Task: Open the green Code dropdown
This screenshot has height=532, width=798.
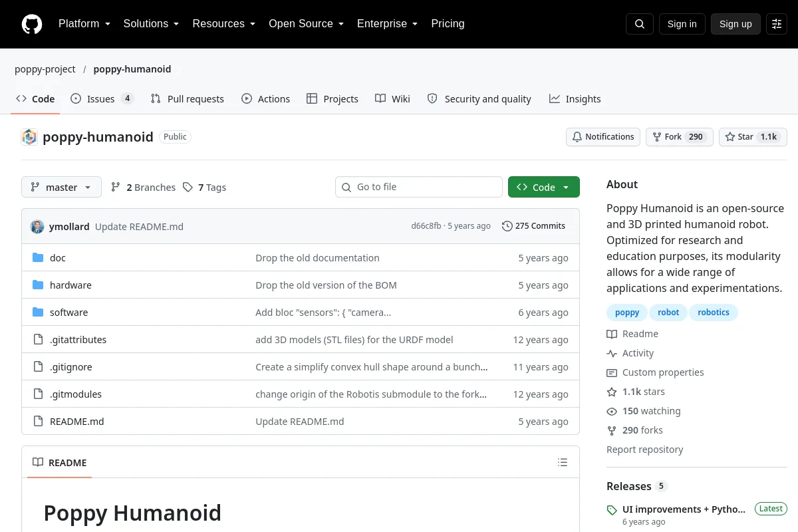Action: 544,188
